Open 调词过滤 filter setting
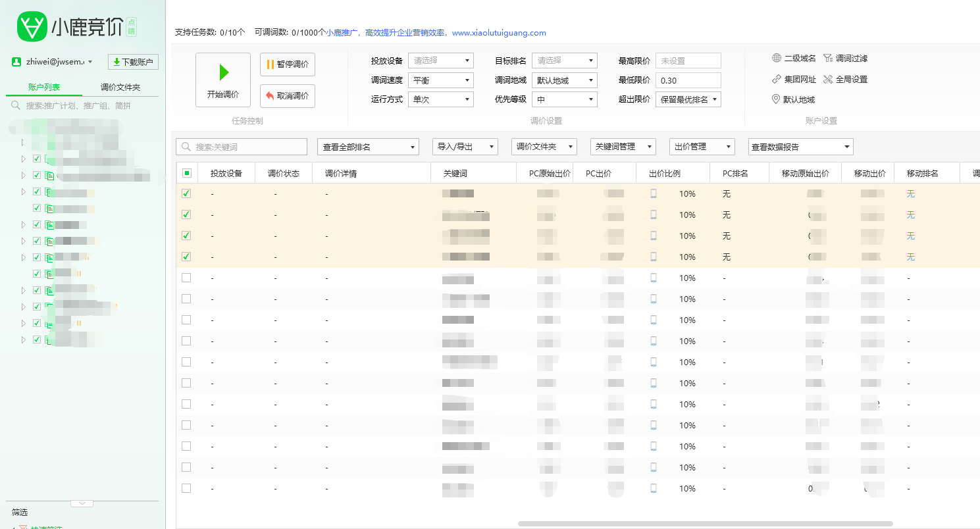This screenshot has width=980, height=529. (x=846, y=59)
